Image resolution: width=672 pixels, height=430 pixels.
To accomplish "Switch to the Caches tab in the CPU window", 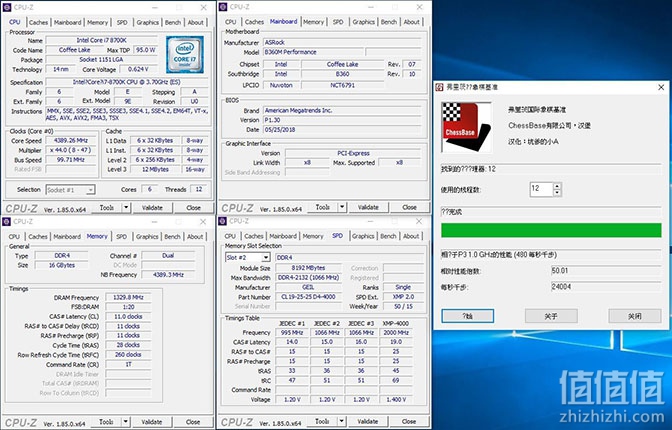I will coord(39,22).
